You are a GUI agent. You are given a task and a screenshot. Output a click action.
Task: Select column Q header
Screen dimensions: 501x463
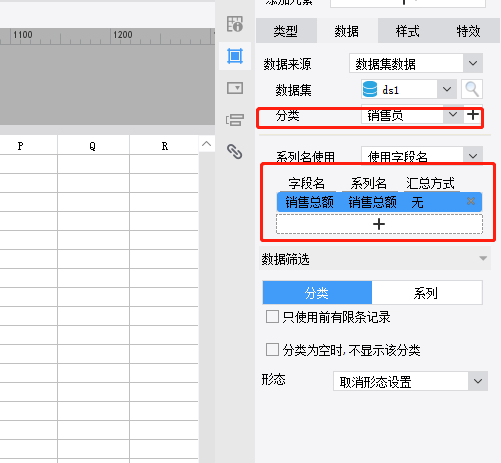click(93, 146)
